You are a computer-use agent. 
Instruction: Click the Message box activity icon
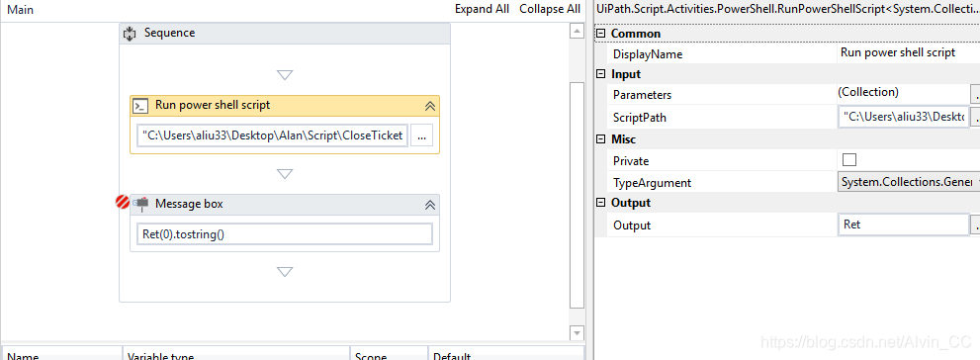tap(140, 204)
